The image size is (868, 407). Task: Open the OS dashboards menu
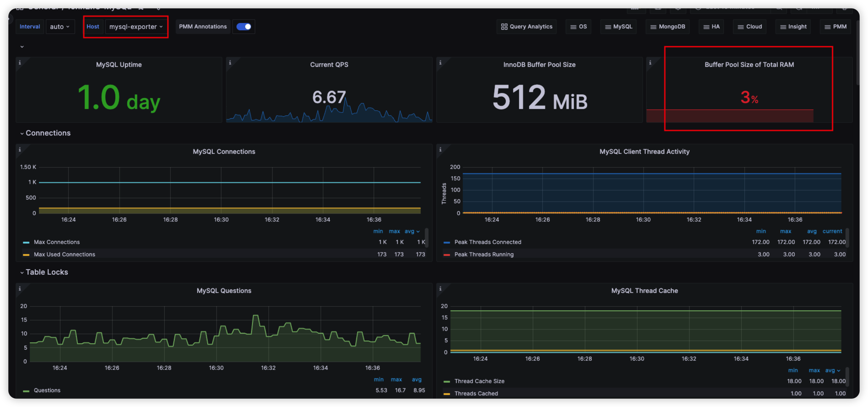[x=579, y=27]
